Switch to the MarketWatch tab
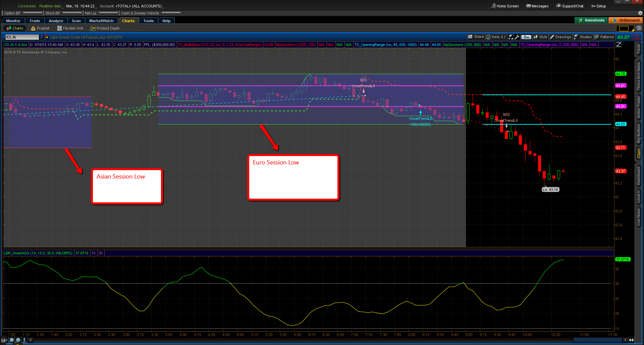Image resolution: width=644 pixels, height=345 pixels. click(101, 21)
